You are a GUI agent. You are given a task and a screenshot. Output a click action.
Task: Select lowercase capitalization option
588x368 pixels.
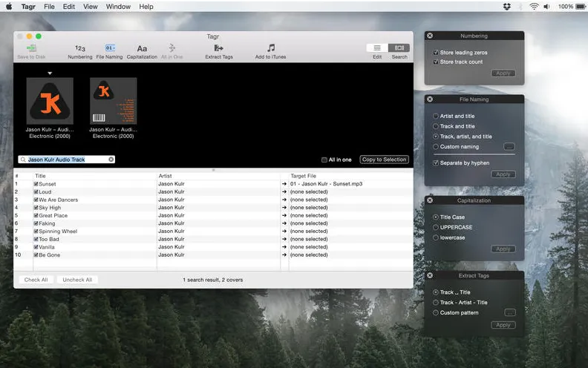click(x=435, y=237)
